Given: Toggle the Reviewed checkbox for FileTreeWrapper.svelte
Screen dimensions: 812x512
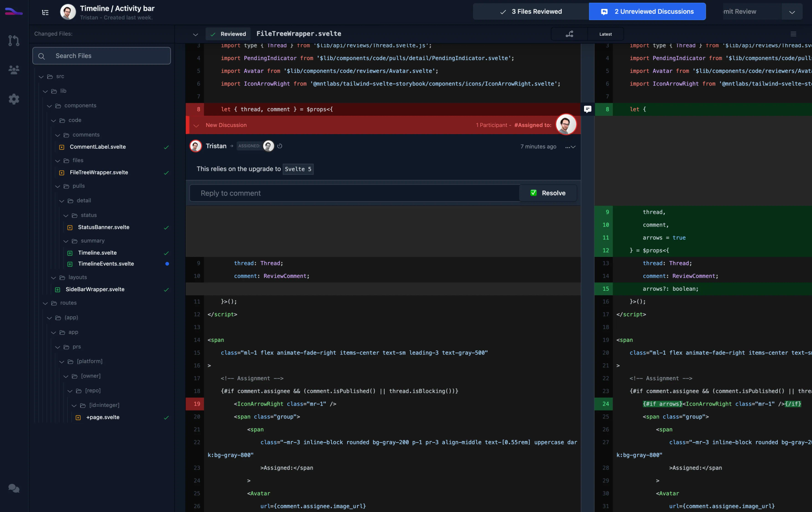Looking at the screenshot, I should (214, 34).
